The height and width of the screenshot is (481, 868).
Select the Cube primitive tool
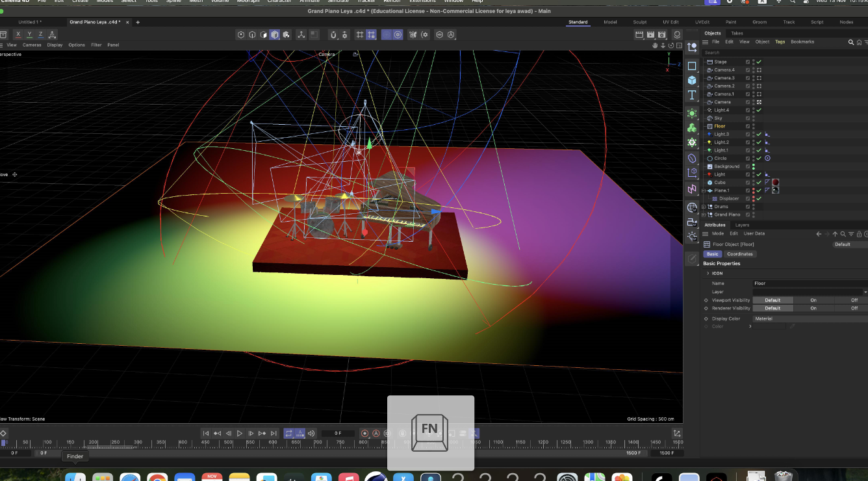pos(692,80)
